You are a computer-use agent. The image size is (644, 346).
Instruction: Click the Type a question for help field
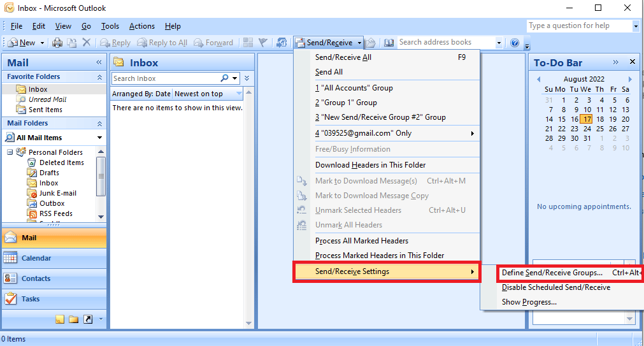coord(579,26)
